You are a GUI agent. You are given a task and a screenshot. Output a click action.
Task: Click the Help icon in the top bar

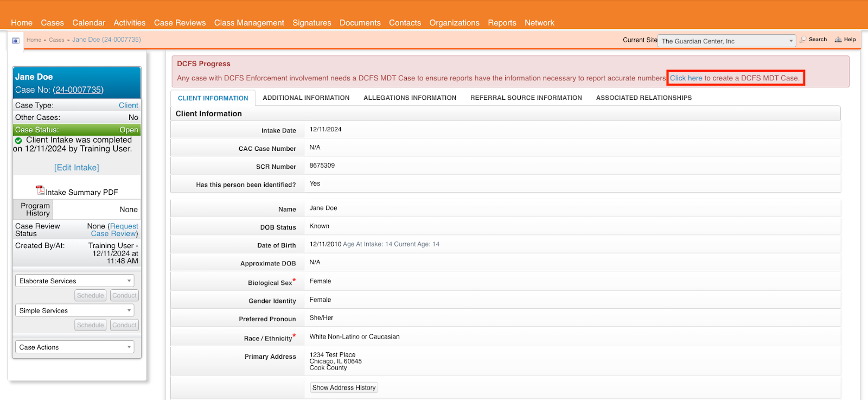click(838, 40)
